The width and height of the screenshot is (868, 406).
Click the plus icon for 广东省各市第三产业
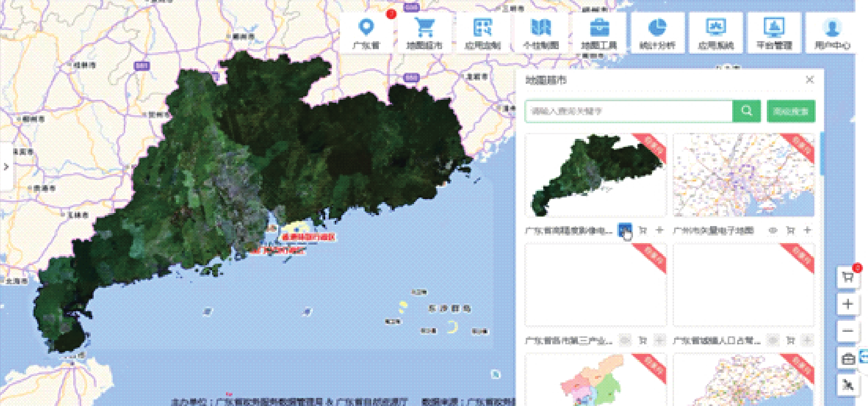(x=660, y=340)
